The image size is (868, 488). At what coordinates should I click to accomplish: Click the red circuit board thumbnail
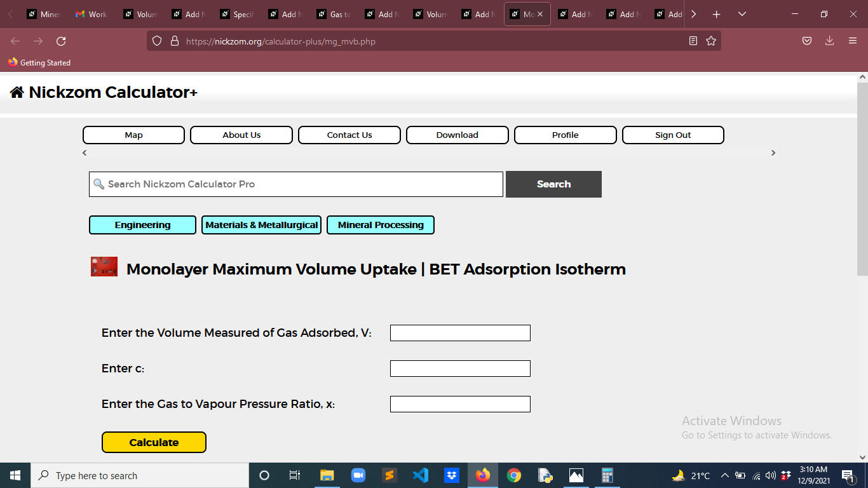coord(104,267)
